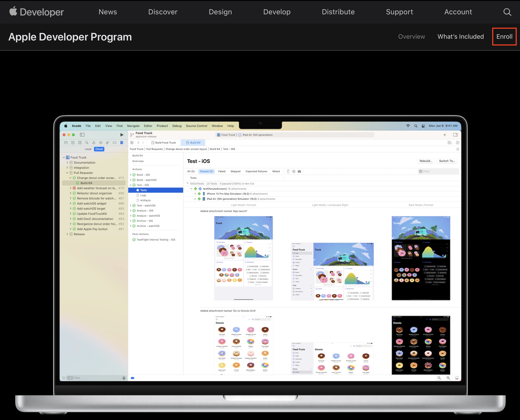Open the Product menu in Xcode
This screenshot has width=520, height=420.
point(162,126)
